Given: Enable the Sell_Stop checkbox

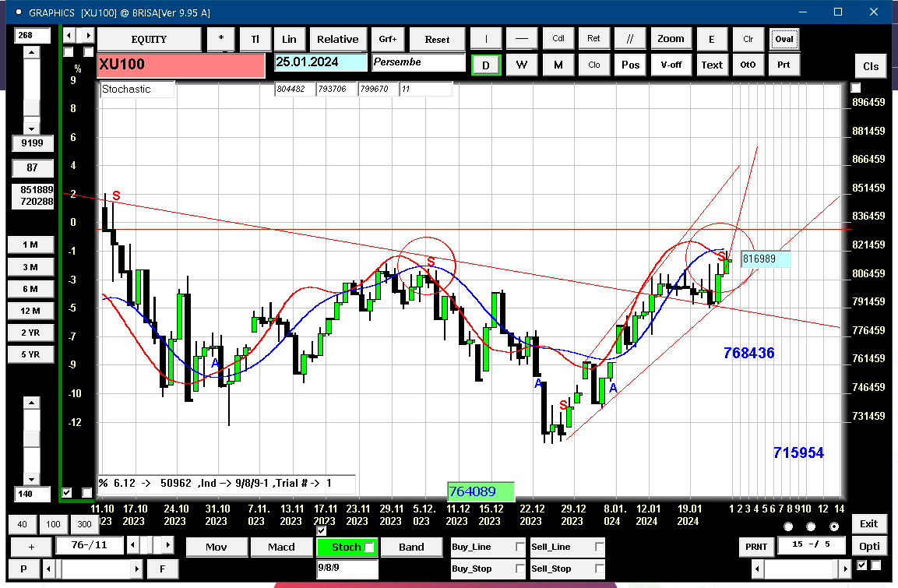Looking at the screenshot, I should click(599, 569).
